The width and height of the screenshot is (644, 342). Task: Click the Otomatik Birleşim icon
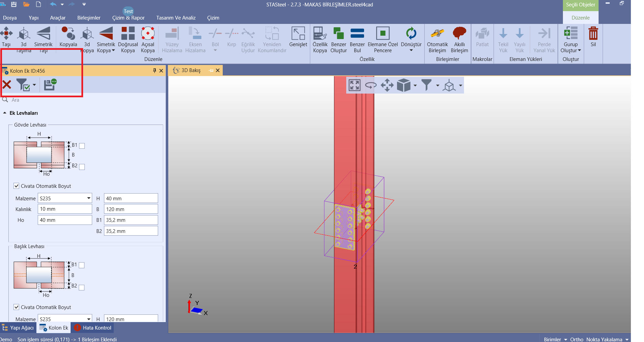pos(437,34)
